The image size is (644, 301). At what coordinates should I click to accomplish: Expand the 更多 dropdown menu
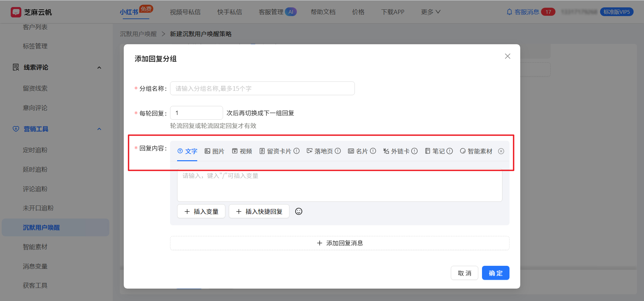pos(431,12)
